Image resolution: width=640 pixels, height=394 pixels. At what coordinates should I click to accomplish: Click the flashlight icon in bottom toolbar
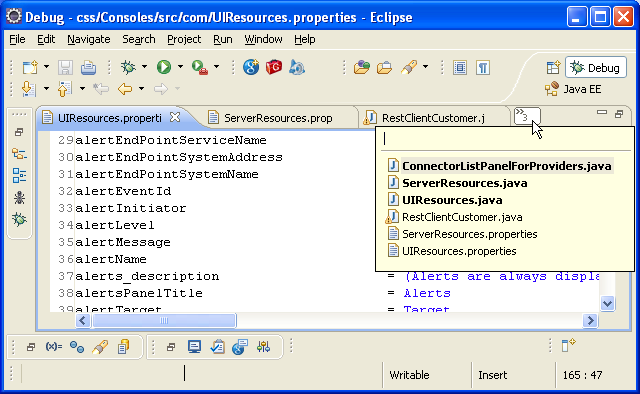pos(100,347)
